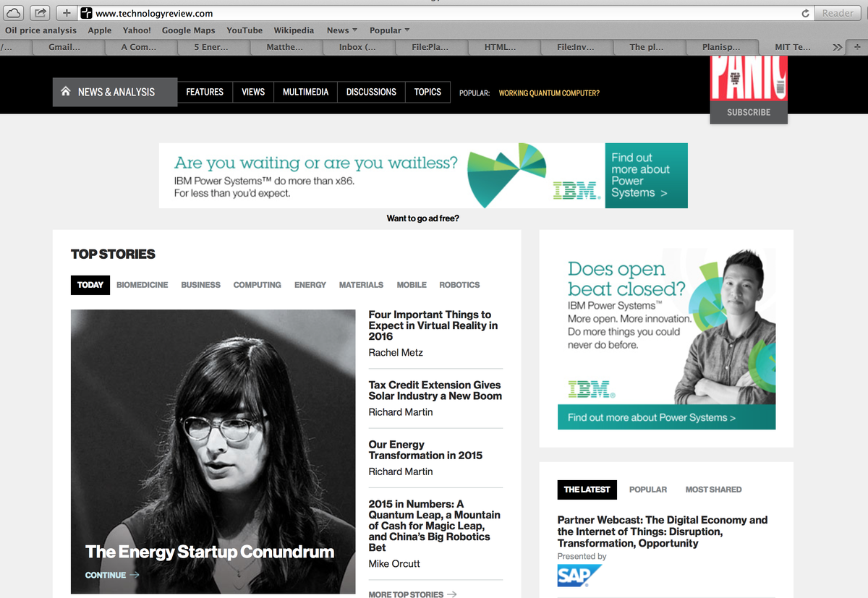Click the Want to go ad free? link
This screenshot has height=598, width=868.
coord(422,218)
